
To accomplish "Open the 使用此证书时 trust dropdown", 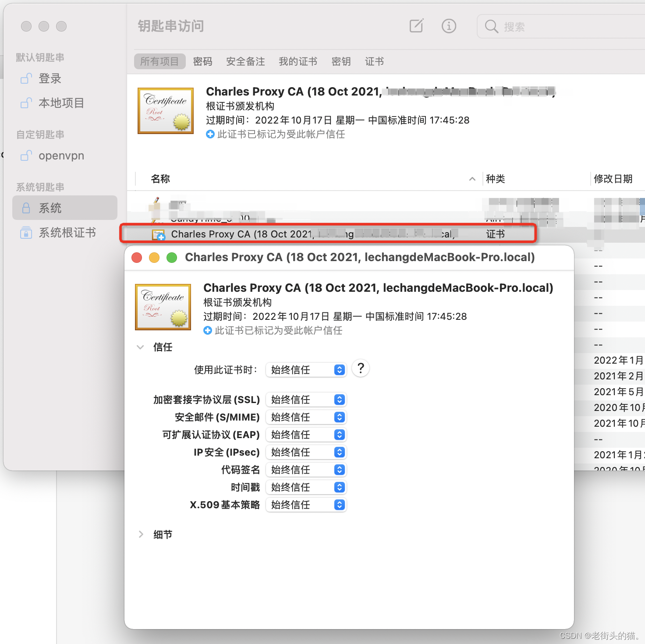I will point(306,370).
